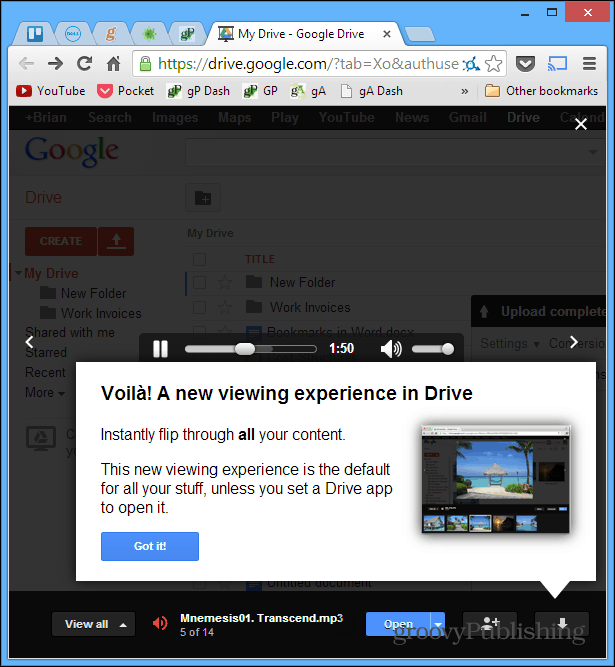
Task: Click the share add-person icon
Action: [x=490, y=624]
